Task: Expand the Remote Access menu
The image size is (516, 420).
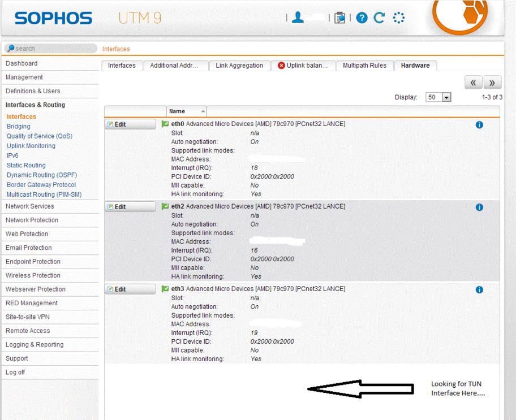Action: [50, 331]
